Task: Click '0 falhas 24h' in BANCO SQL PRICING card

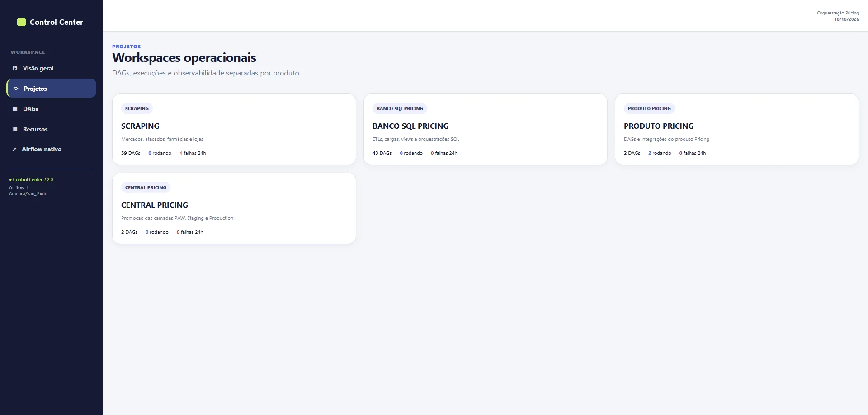Action: pyautogui.click(x=444, y=153)
